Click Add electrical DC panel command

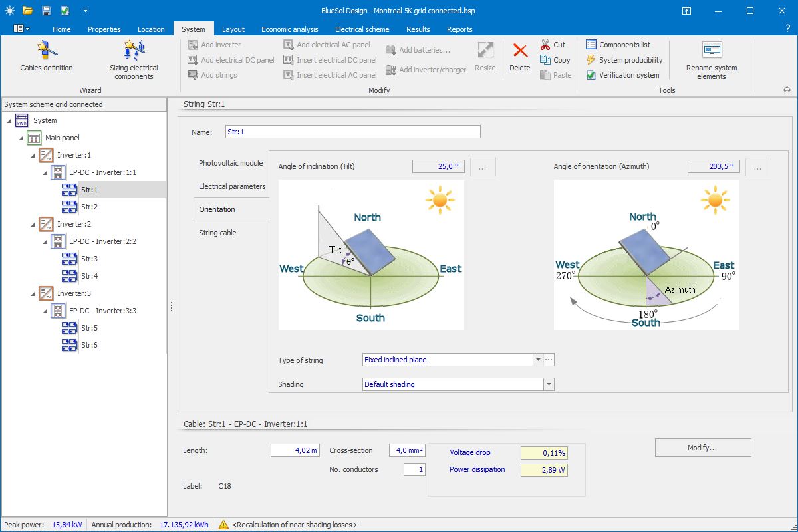tap(231, 60)
